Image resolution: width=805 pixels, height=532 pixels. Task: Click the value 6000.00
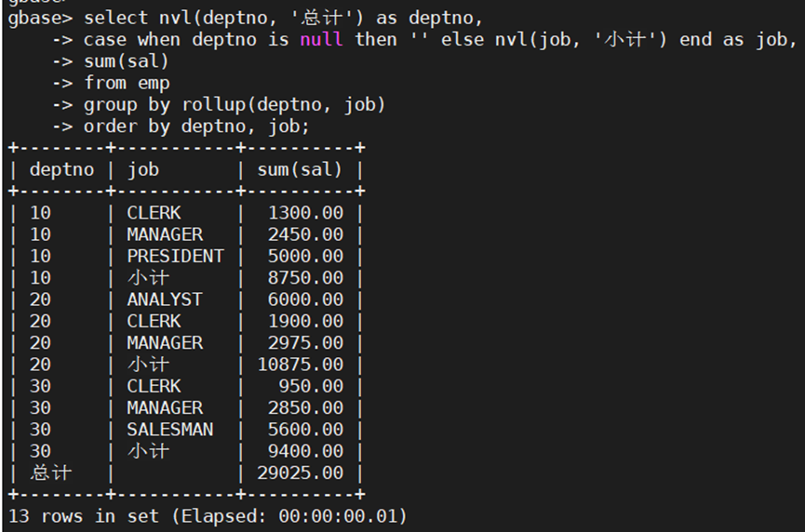point(305,299)
